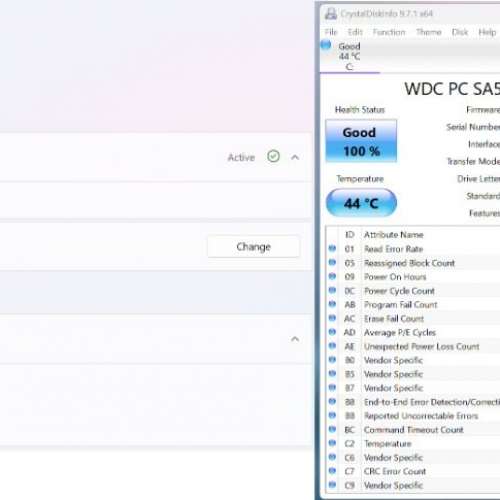Select the Erase Fail Count row
Screen dimensions: 500x500
pos(413,319)
